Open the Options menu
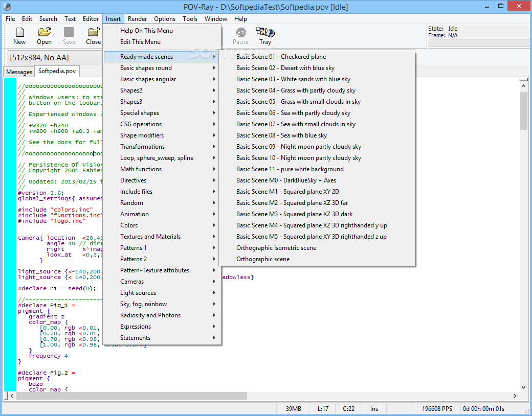532x416 pixels. (x=165, y=18)
